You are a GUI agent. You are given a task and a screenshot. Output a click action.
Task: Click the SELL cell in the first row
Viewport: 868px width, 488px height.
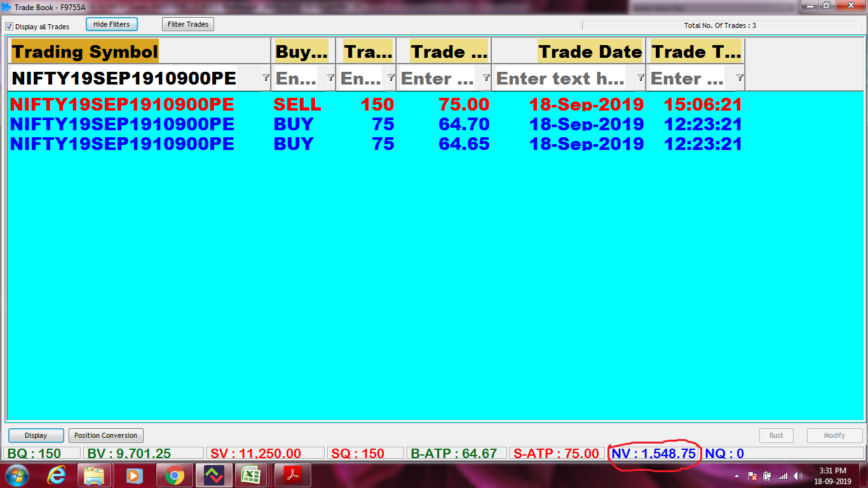297,104
